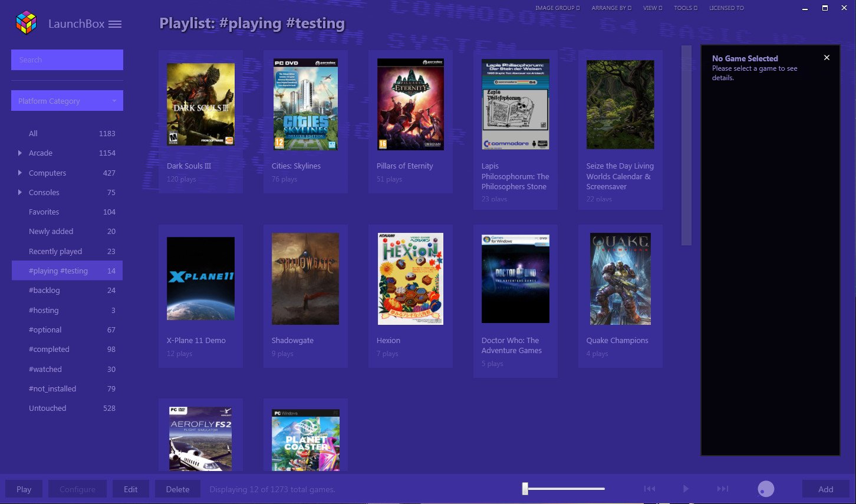Screen dimensions: 856x504
Task: Select the #backlog playlist
Action: 67,291
